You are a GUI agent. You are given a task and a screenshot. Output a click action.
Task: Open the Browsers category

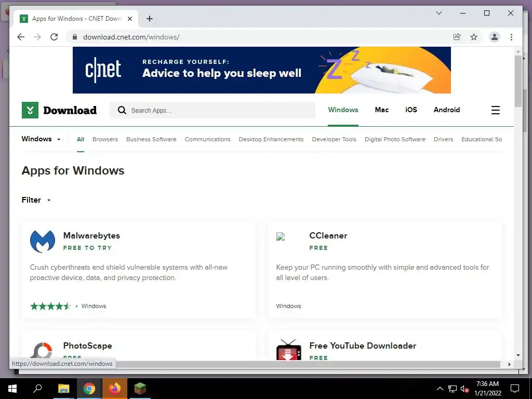(105, 139)
